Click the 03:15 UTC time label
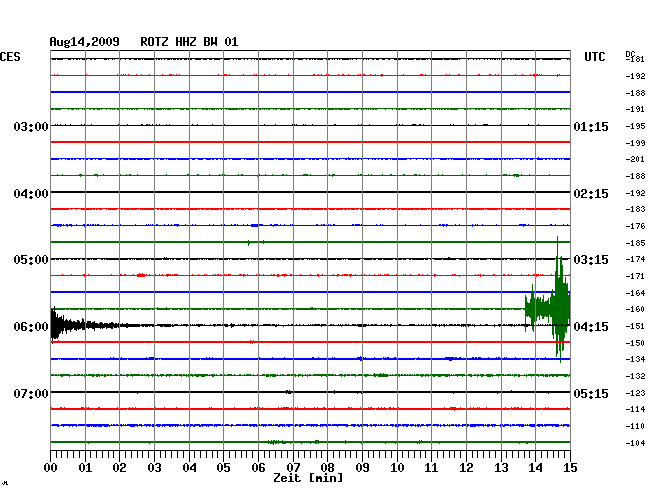Image resolution: width=650 pixels, height=494 pixels. 591,260
